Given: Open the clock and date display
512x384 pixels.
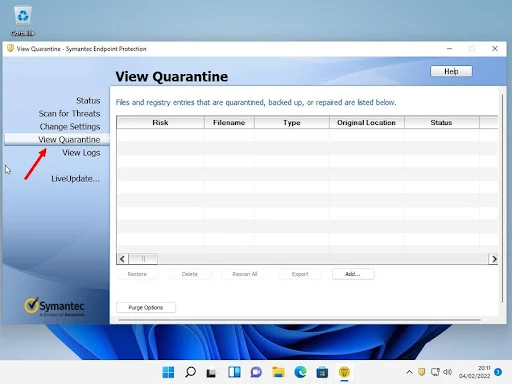Looking at the screenshot, I should coord(475,372).
